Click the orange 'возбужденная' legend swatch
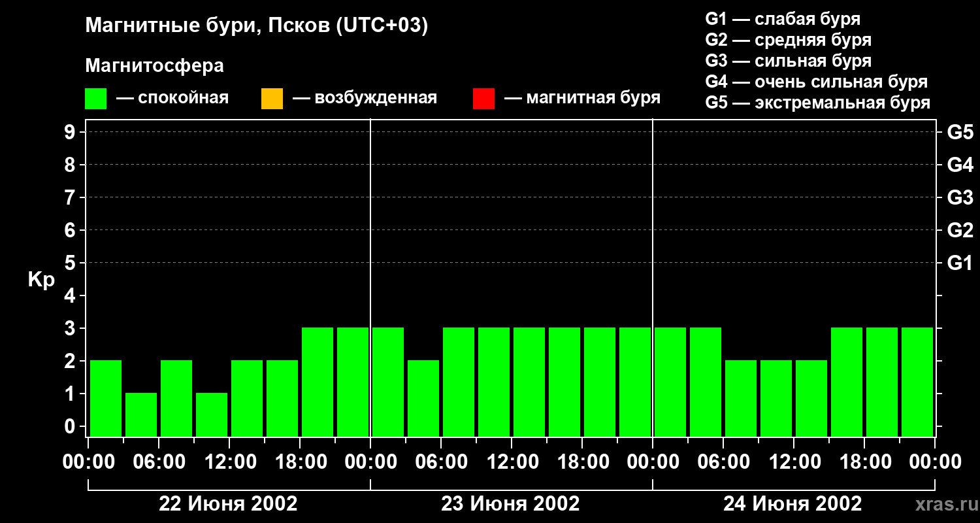Viewport: 980px width, 523px height. click(x=272, y=99)
